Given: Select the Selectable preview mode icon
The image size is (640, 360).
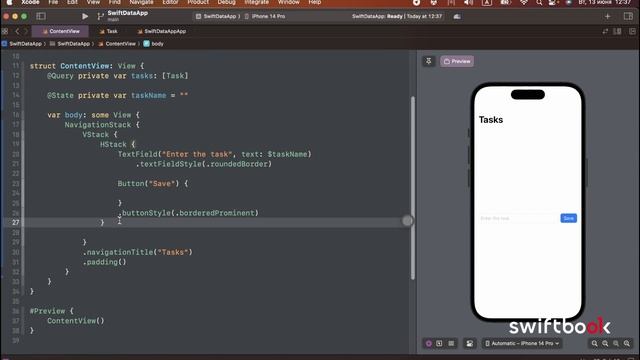Looking at the screenshot, I should tap(439, 343).
